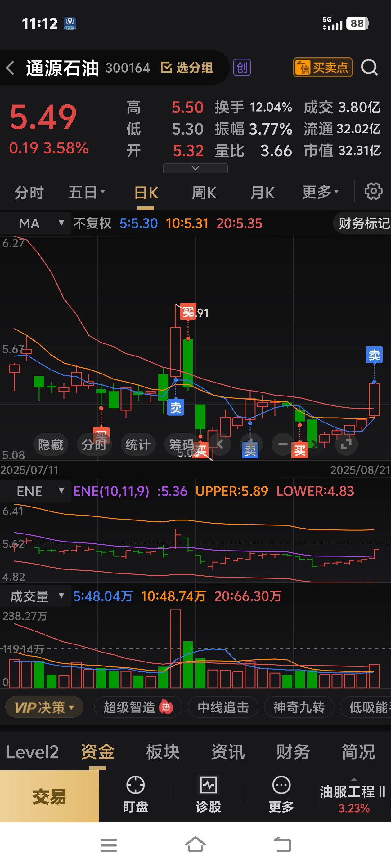Tap the UPPER:5.89 readout

point(232,491)
